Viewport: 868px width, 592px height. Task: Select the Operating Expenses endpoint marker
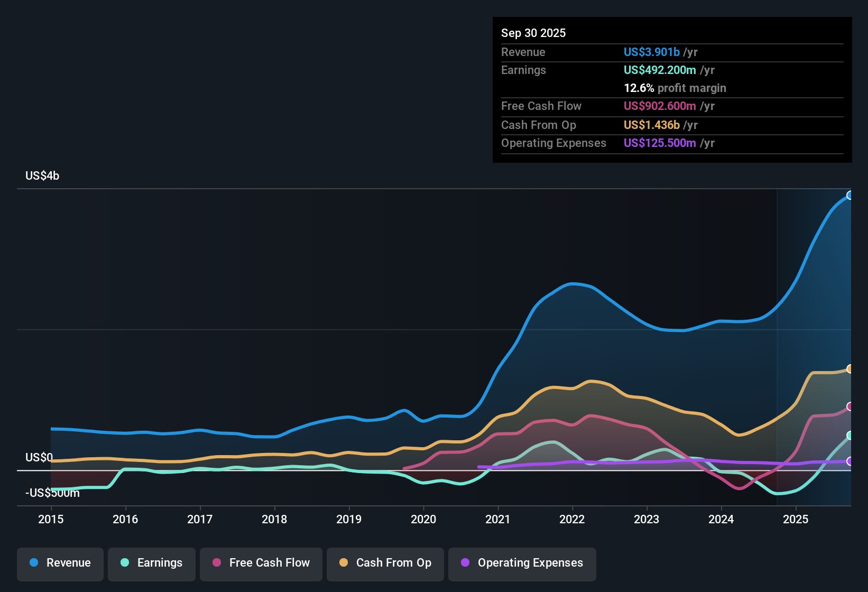(x=850, y=461)
